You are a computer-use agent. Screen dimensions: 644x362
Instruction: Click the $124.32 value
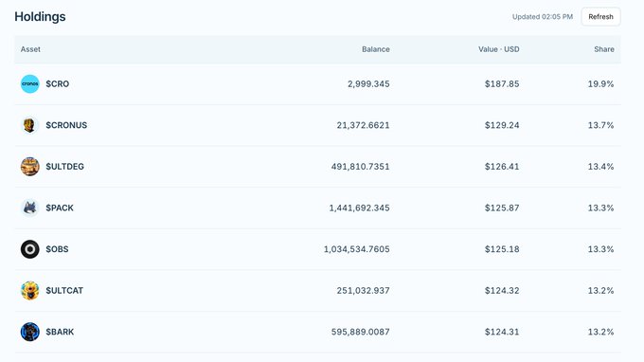tap(502, 291)
